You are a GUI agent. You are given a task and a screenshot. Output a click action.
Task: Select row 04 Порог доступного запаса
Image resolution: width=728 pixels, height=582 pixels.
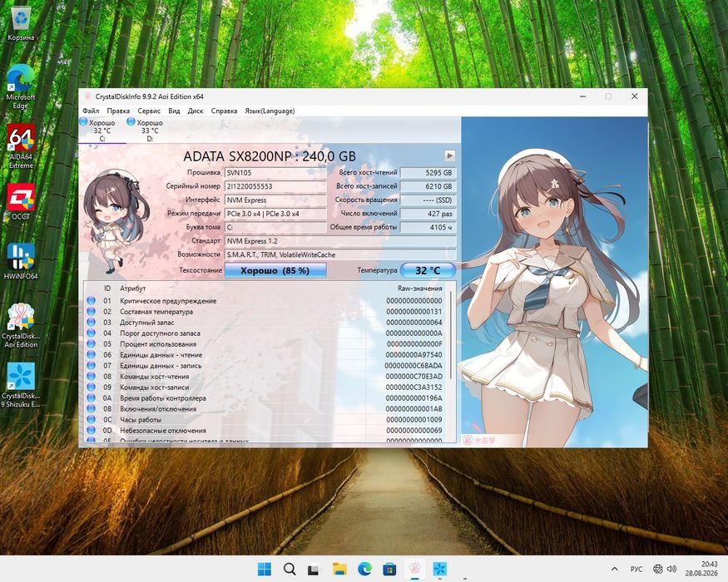265,333
